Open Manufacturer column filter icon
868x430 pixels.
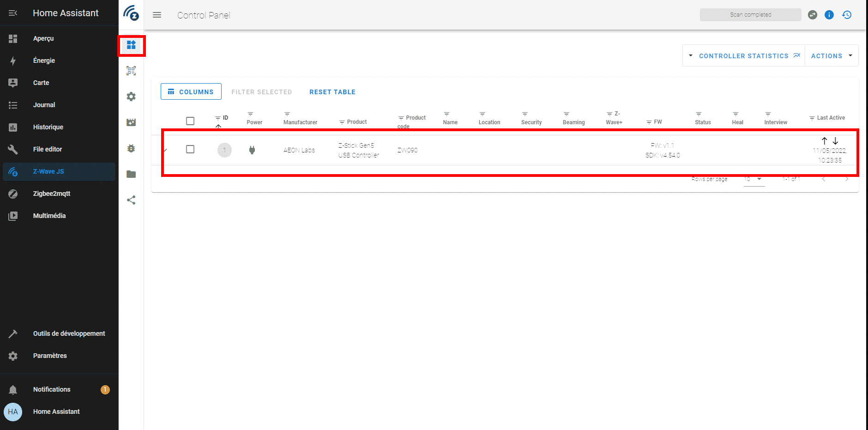point(287,114)
